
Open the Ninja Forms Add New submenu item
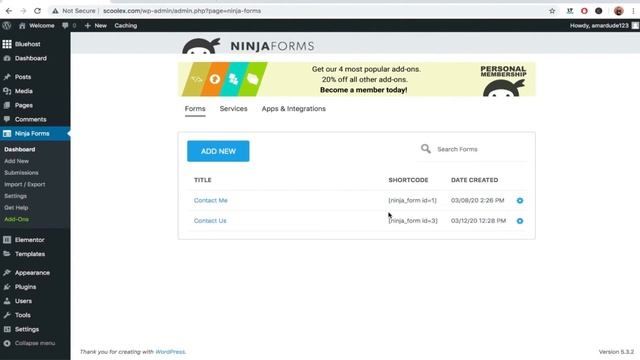17,161
